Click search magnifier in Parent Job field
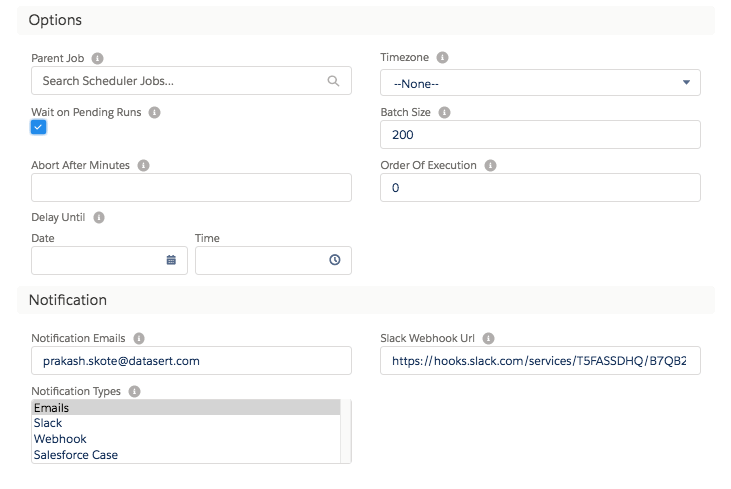This screenshot has height=489, width=731. (334, 81)
